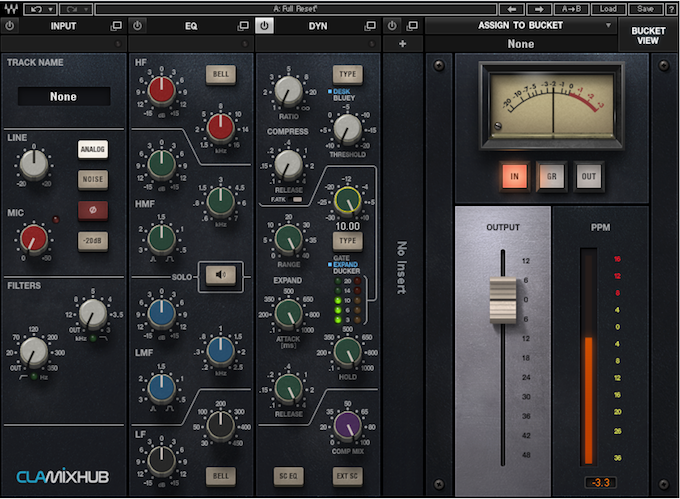The image size is (680, 499).
Task: Click the compressor RATIO knob
Action: point(288,91)
